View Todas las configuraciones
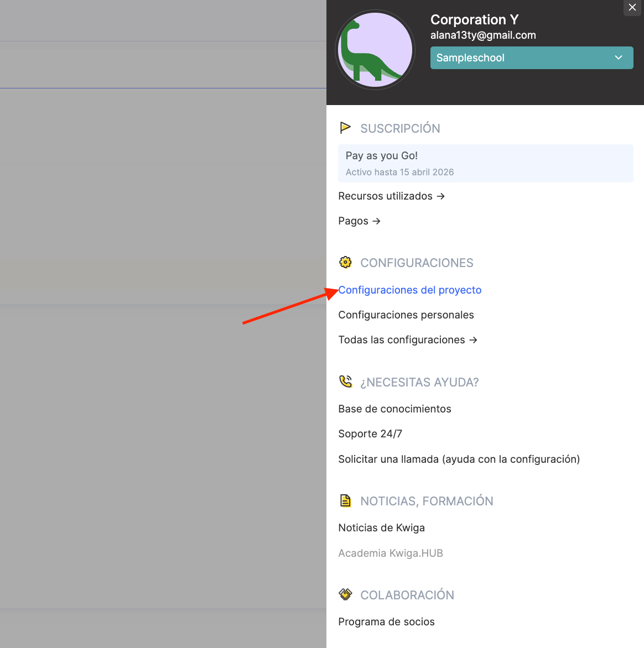The width and height of the screenshot is (644, 648). pos(408,339)
